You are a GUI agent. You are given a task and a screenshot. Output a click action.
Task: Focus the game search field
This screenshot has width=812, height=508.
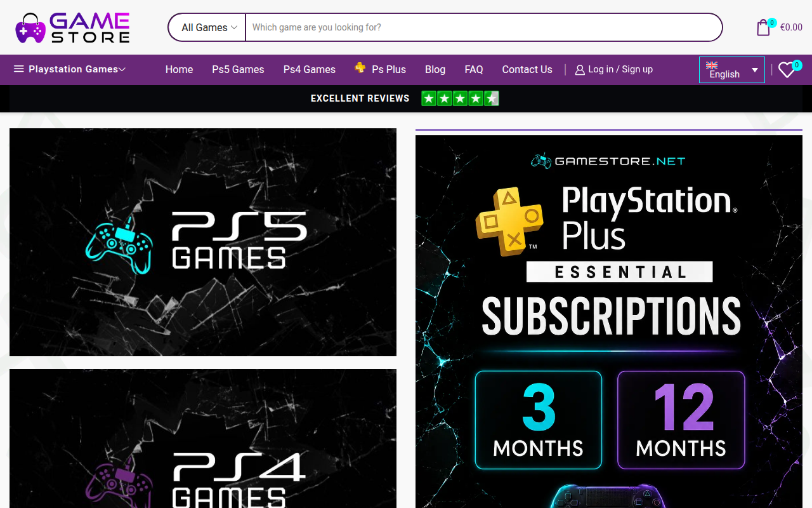[x=483, y=27]
